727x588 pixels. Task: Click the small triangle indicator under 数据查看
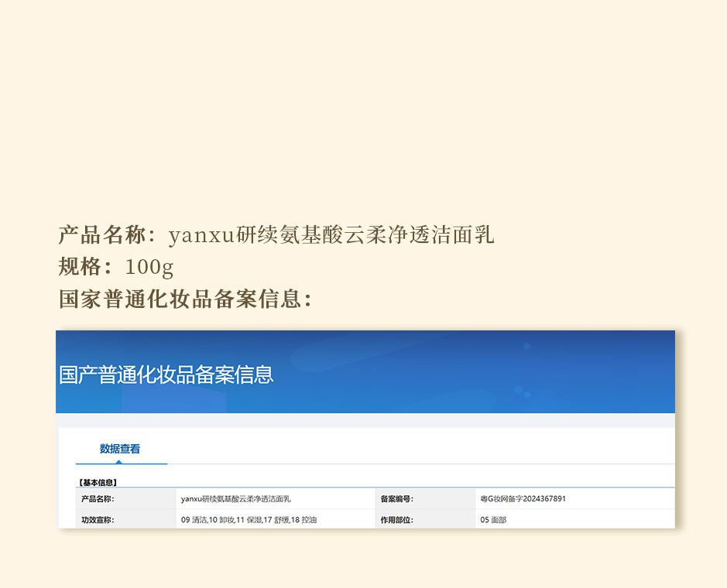[x=119, y=462]
